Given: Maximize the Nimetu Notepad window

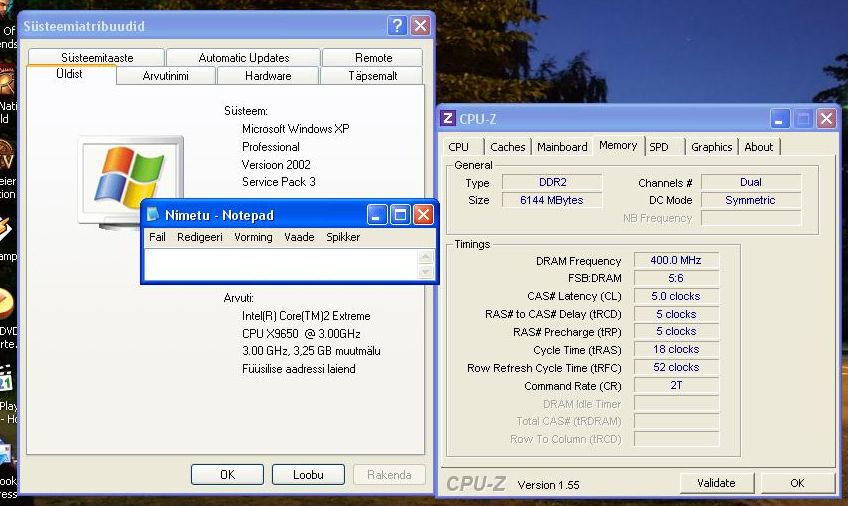Looking at the screenshot, I should (400, 215).
